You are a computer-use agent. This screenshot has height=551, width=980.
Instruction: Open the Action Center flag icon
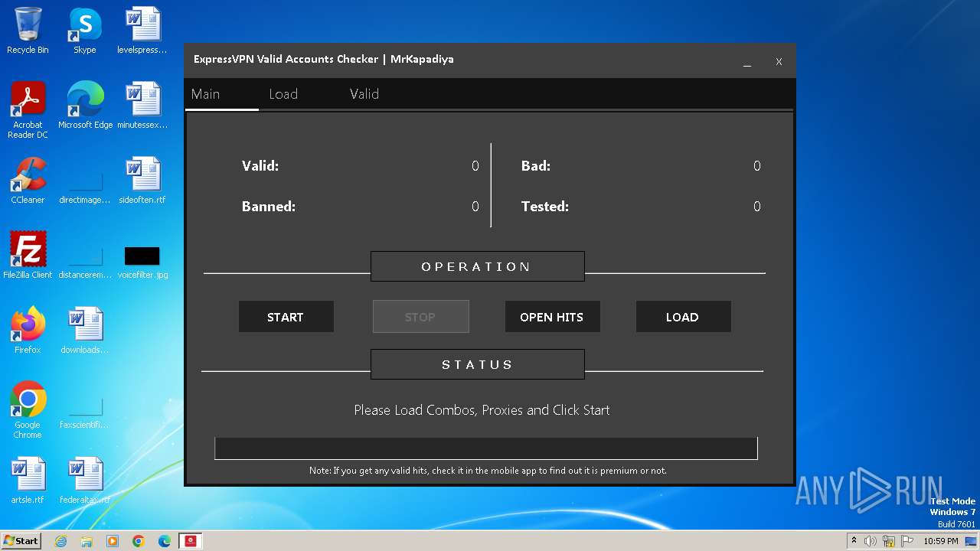point(908,541)
